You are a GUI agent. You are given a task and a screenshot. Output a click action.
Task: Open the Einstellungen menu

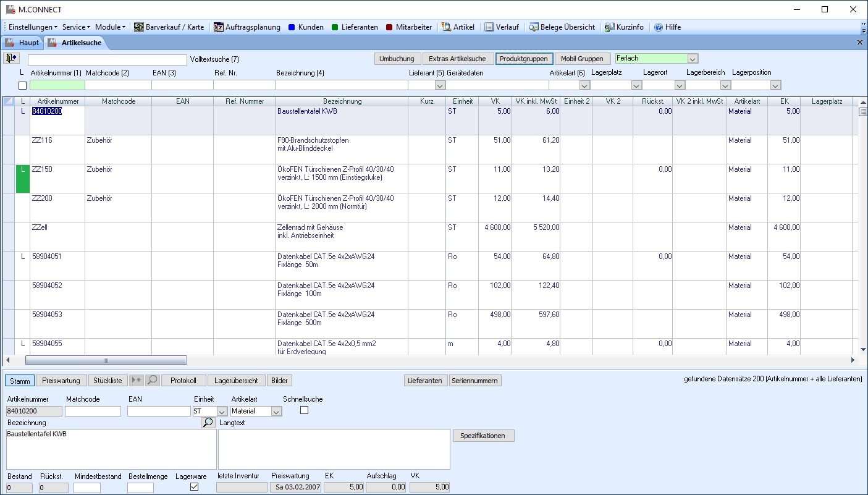(33, 27)
